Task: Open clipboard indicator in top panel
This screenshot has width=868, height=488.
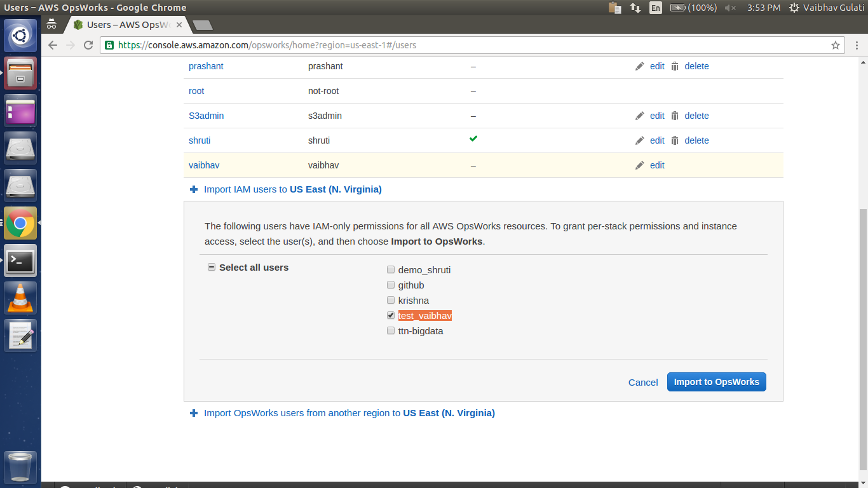Action: click(x=614, y=8)
